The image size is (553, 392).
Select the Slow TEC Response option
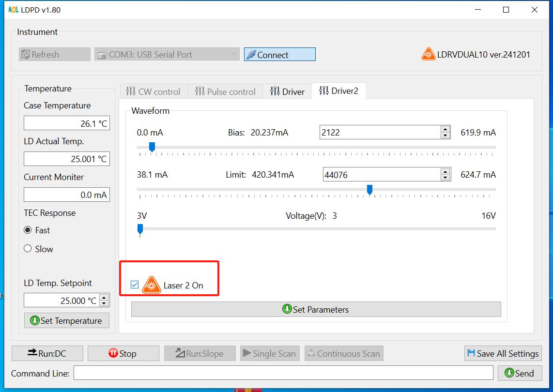click(x=28, y=249)
